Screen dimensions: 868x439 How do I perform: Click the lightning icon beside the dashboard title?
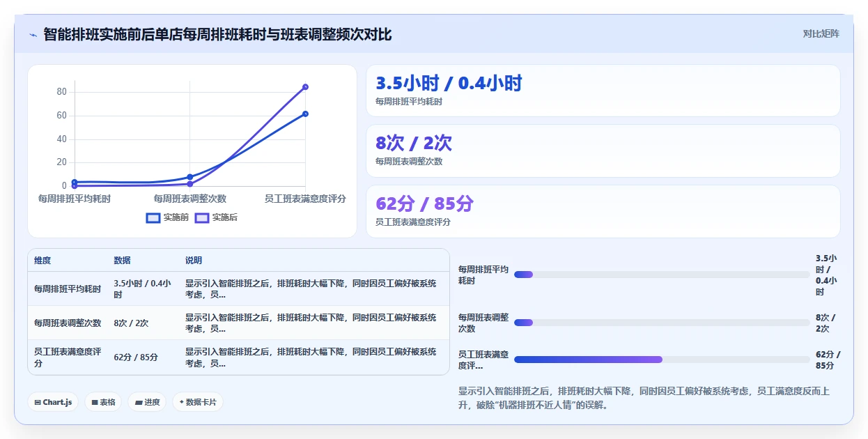pyautogui.click(x=33, y=34)
